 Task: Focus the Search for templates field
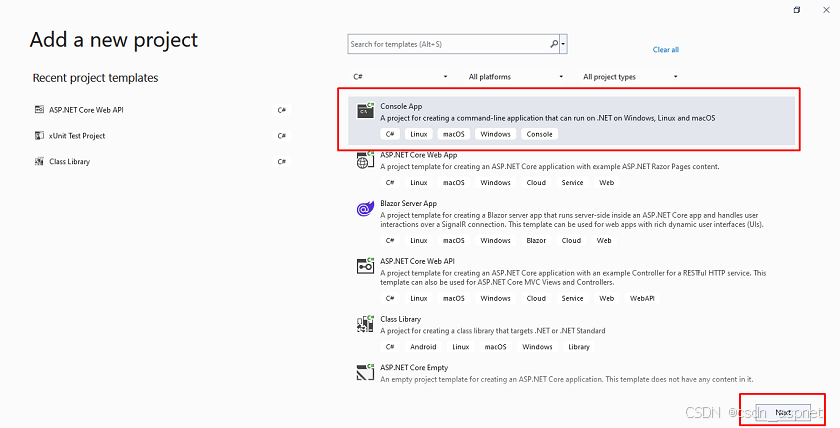point(448,44)
